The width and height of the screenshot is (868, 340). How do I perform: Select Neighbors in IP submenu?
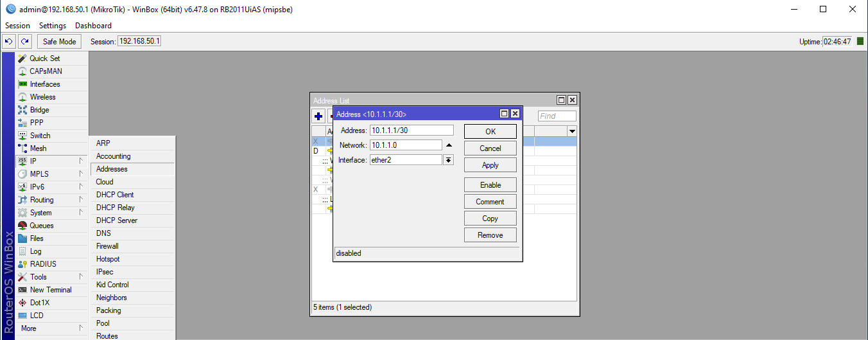point(132,298)
